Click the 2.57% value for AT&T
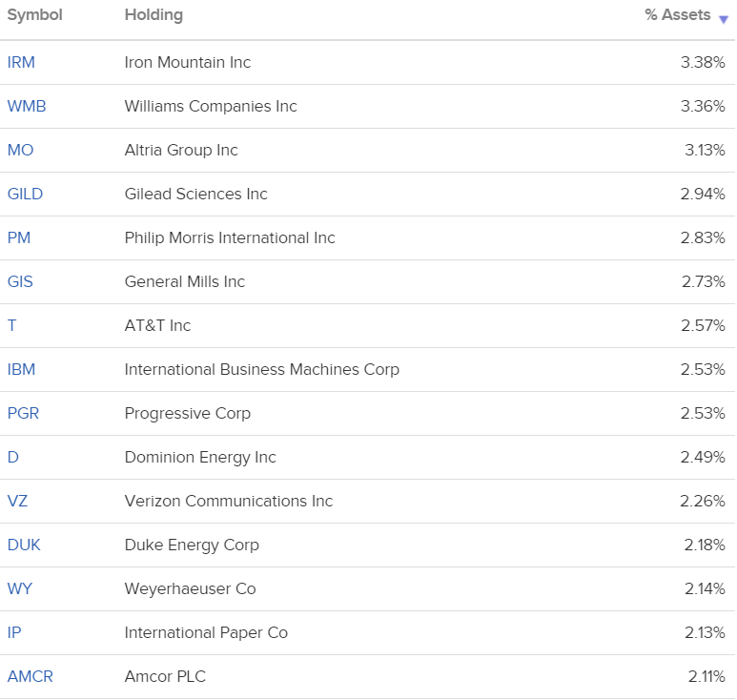 click(703, 325)
